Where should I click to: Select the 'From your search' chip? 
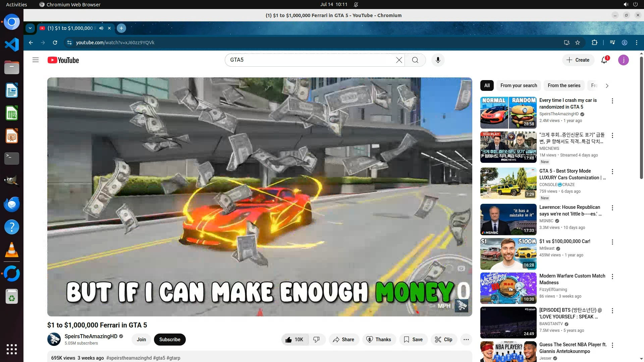pyautogui.click(x=519, y=85)
